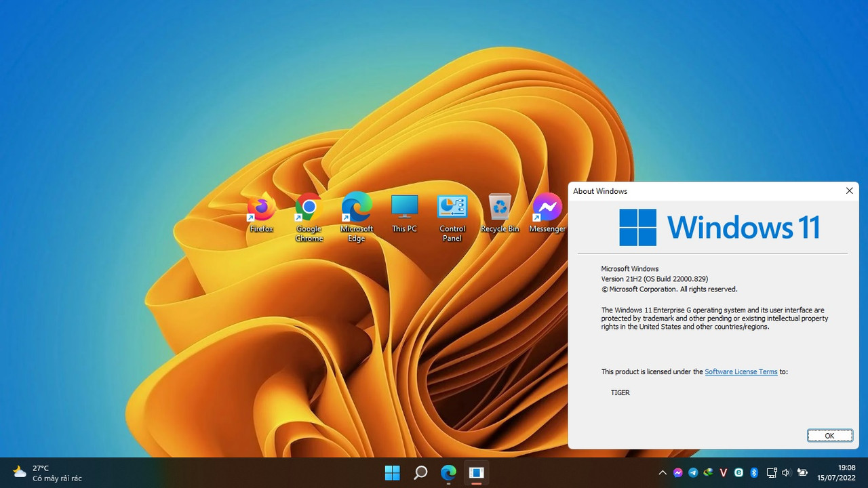Open Microsoft Edge from the taskbar

click(x=448, y=472)
